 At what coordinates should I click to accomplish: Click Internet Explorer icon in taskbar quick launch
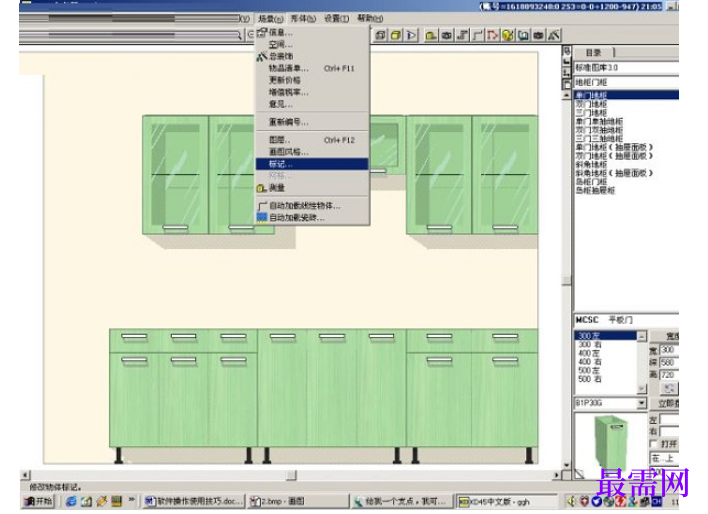[x=71, y=501]
